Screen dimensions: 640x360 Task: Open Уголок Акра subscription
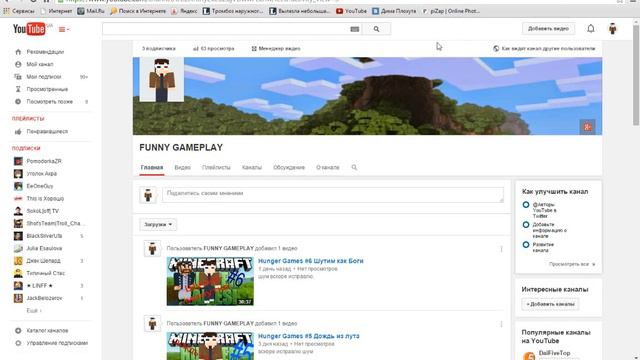click(x=41, y=173)
